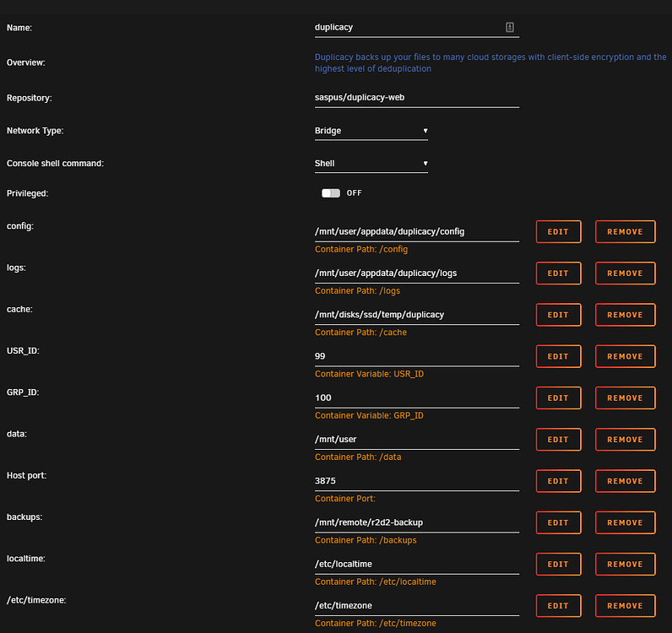Image resolution: width=672 pixels, height=633 pixels.
Task: Edit the config path entry
Action: [x=558, y=232]
